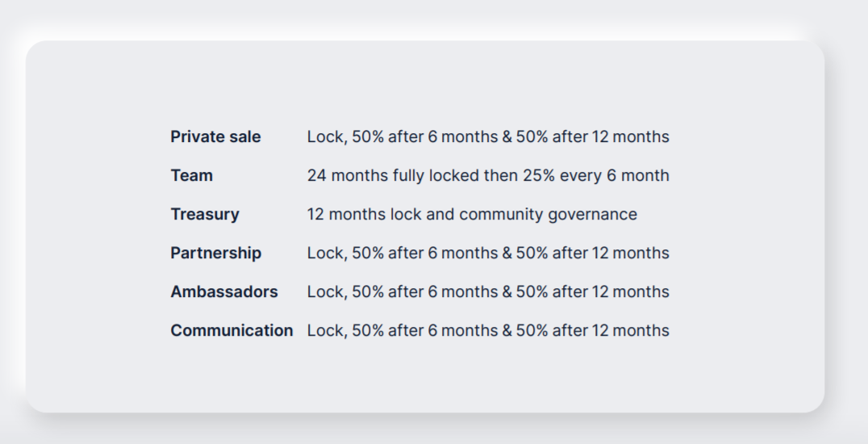868x444 pixels.
Task: Click the Communication label
Action: pos(232,330)
